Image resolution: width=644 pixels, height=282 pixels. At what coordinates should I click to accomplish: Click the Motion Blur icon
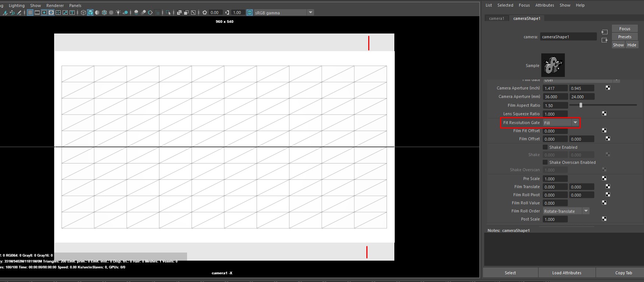[143, 13]
